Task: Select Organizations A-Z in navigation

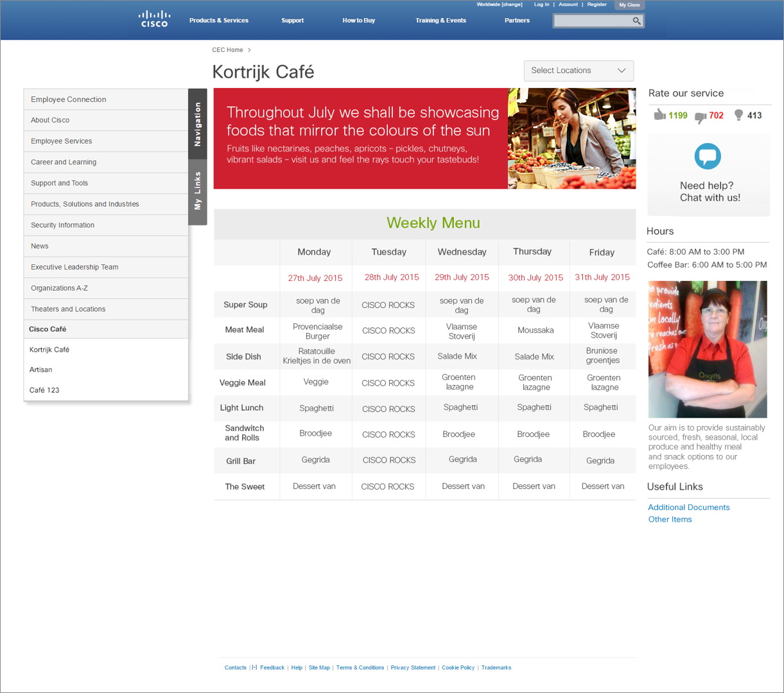Action: pos(106,288)
